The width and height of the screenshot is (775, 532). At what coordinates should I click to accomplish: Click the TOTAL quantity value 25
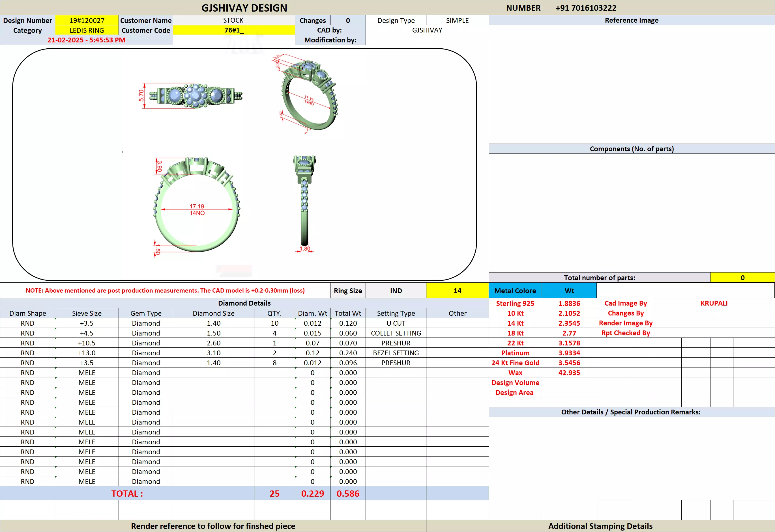coord(274,493)
